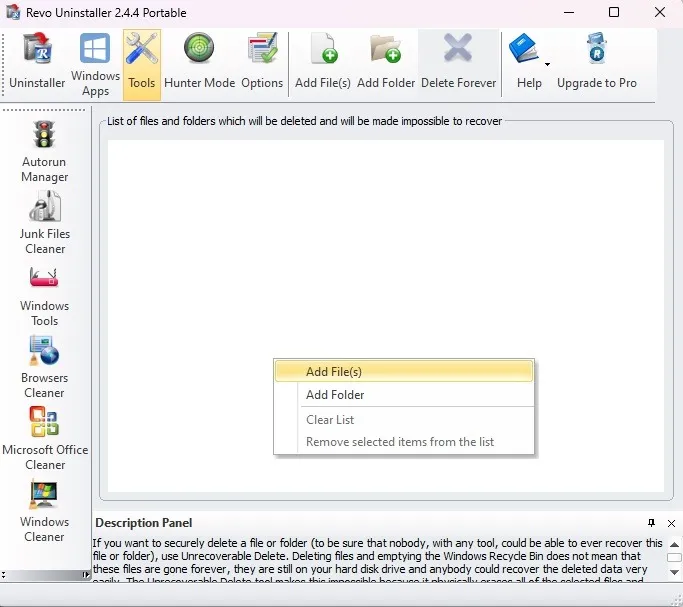
Task: Click the description panel's scroll-down arrow
Action: pos(674,573)
